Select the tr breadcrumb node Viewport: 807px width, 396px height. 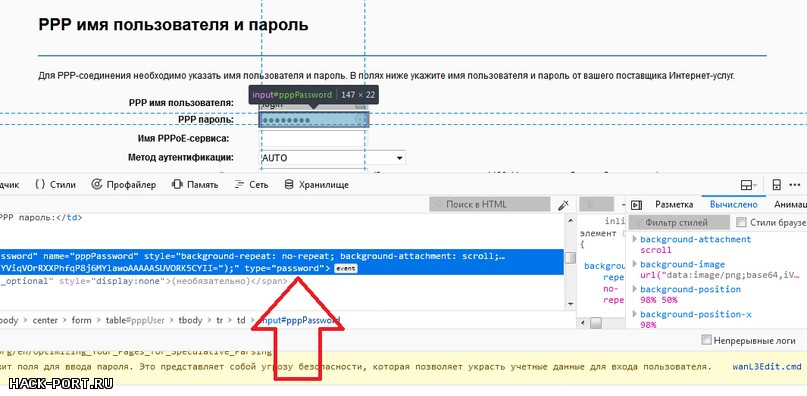coord(219,320)
